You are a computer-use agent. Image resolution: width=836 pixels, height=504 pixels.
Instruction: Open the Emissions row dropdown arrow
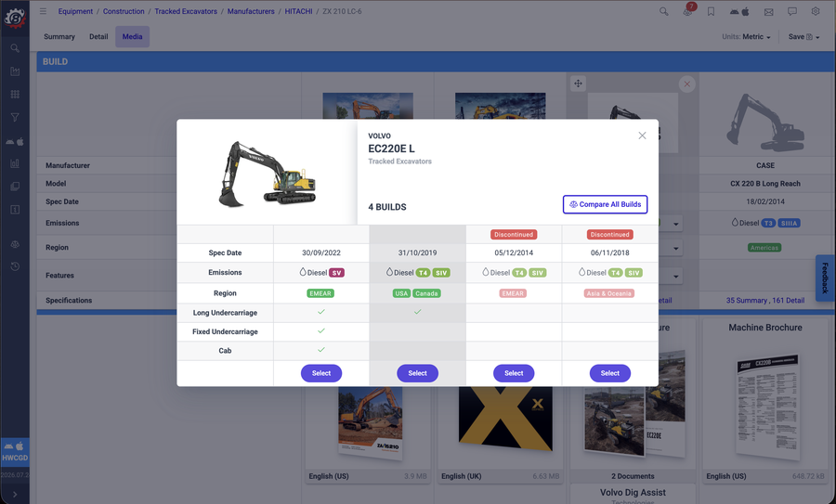[675, 224]
